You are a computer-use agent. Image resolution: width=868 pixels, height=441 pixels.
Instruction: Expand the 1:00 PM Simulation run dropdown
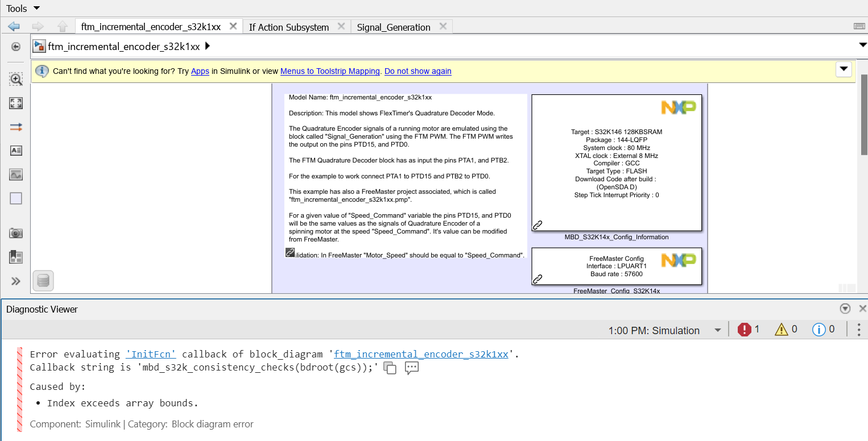tap(718, 330)
